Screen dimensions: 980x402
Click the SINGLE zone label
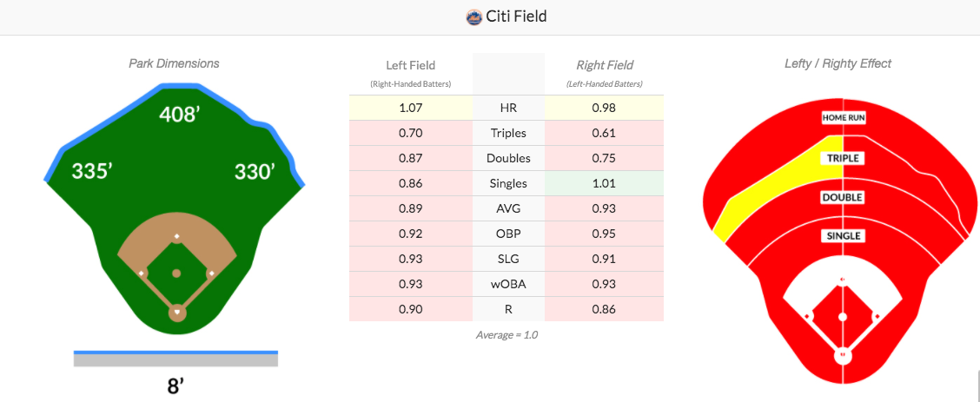(x=843, y=236)
